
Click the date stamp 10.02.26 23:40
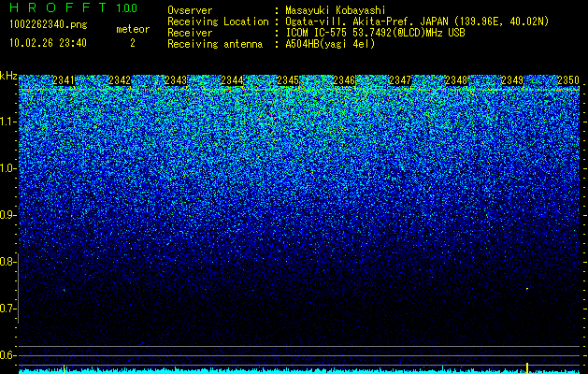tap(48, 43)
